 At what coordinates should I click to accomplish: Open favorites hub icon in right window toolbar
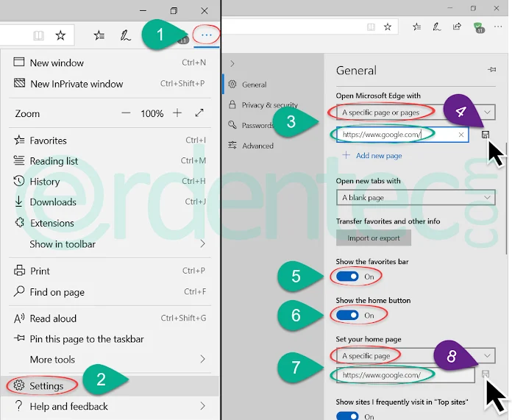[416, 26]
